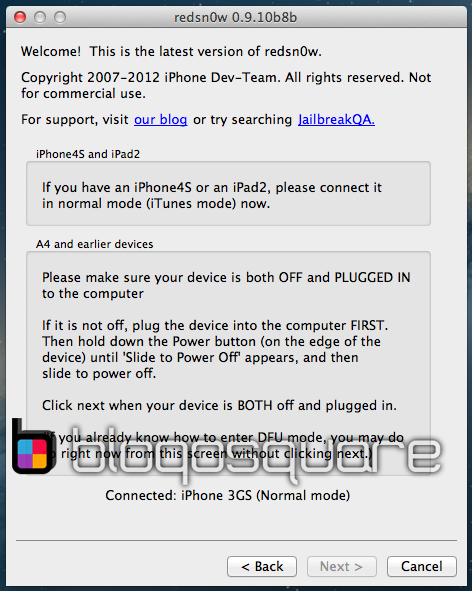This screenshot has width=472, height=591.
Task: Click the 'iPhone4S and iPad2' group label
Action: coord(88,154)
